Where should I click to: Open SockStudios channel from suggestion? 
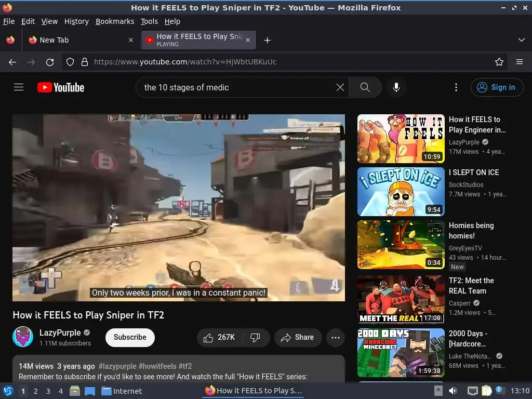466,185
